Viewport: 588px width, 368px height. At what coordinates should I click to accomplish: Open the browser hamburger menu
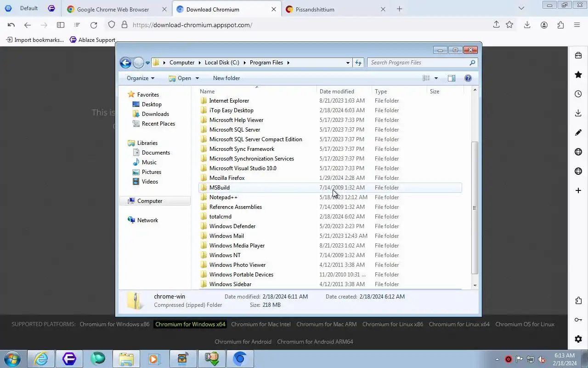pos(577,25)
